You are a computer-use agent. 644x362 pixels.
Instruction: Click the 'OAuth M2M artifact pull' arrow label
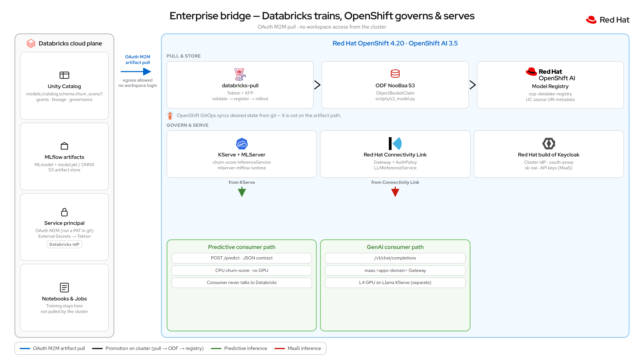(137, 60)
